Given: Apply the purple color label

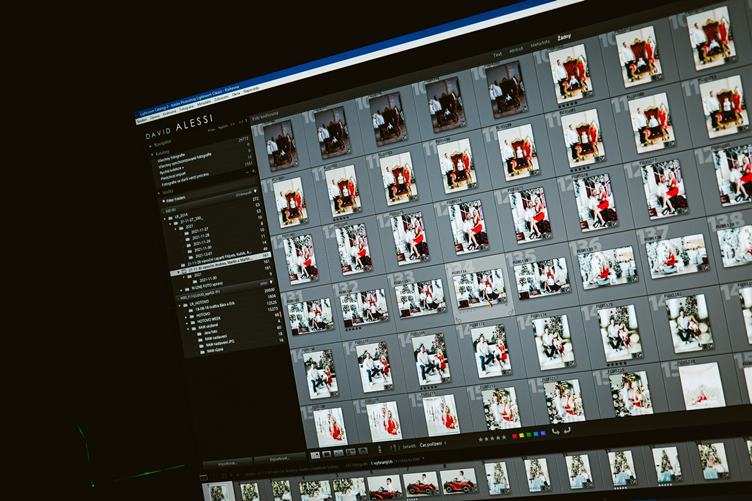Looking at the screenshot, I should [543, 433].
